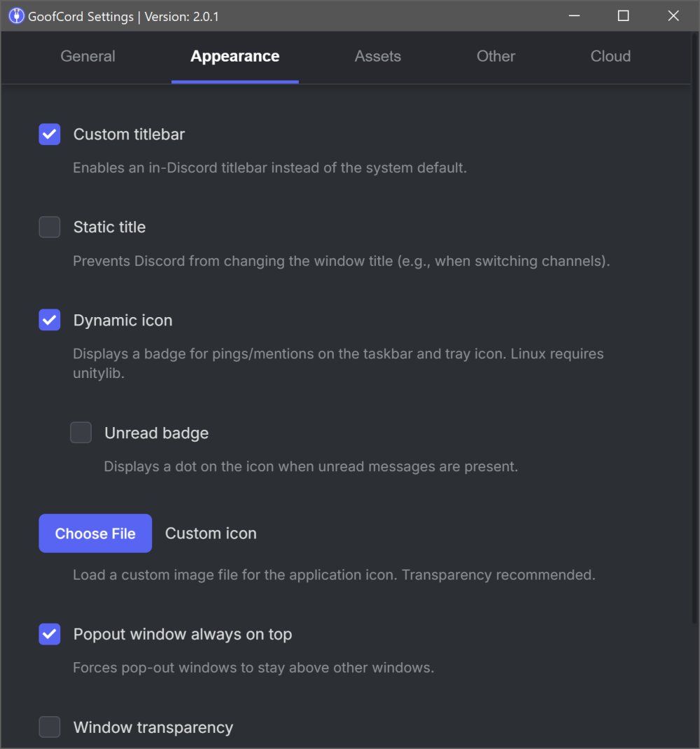Go to the Other tab

(x=496, y=57)
